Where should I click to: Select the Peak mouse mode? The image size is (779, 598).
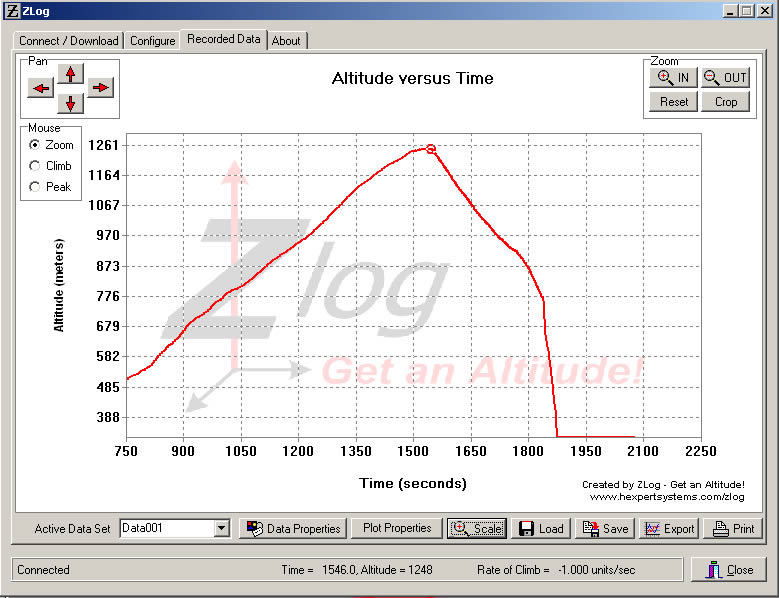pos(36,187)
